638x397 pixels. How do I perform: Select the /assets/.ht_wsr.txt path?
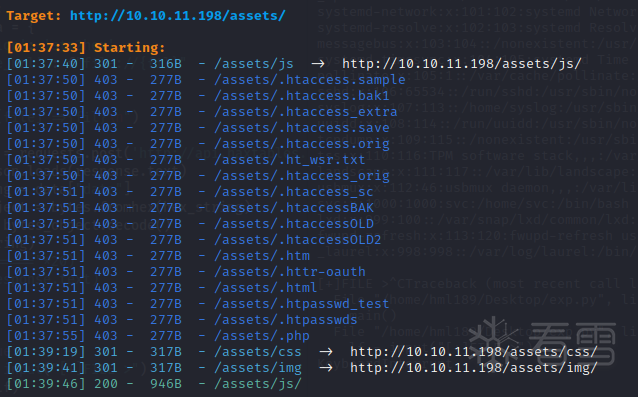point(290,159)
